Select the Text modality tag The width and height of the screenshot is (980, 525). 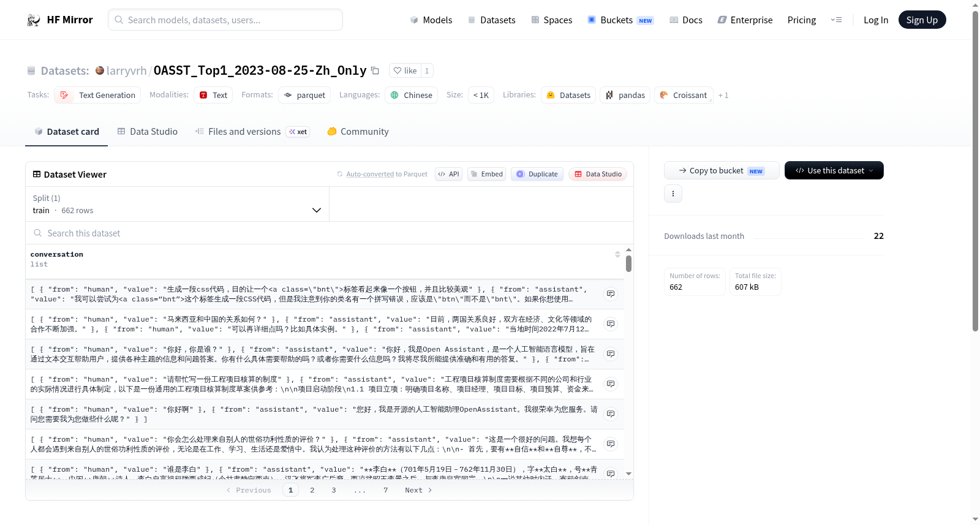point(213,95)
